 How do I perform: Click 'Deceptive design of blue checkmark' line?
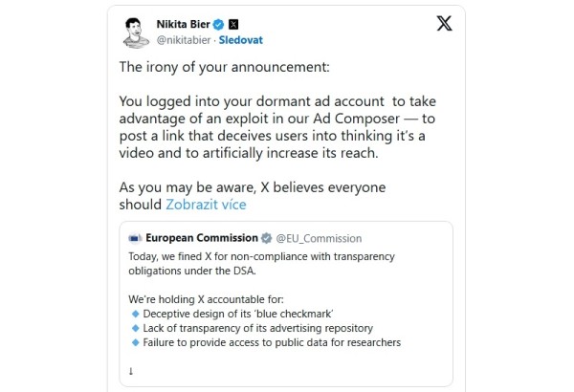pos(238,314)
